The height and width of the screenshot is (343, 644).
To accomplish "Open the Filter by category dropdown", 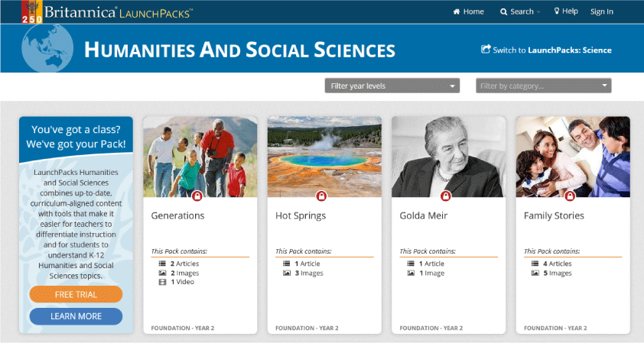I will [543, 86].
